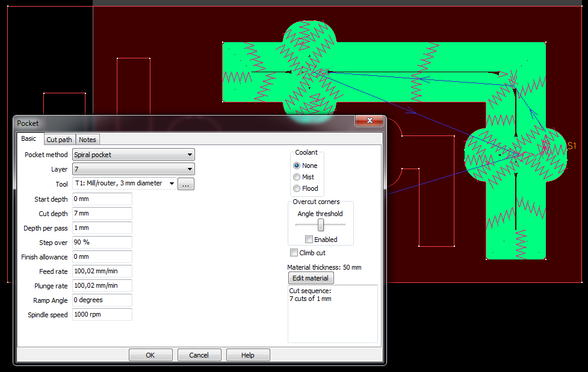Click the Angle threshold slider handle
The height and width of the screenshot is (372, 588).
point(321,225)
